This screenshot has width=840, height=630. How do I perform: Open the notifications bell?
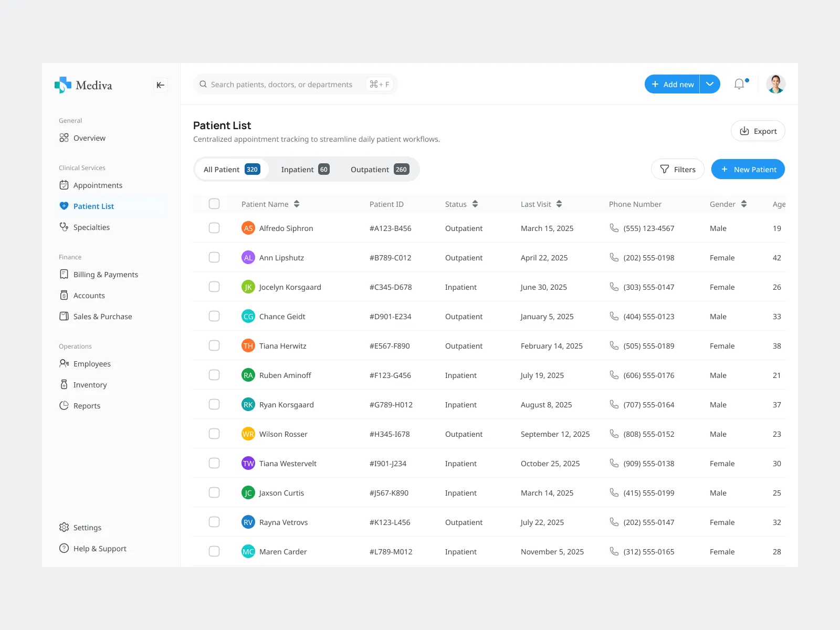pyautogui.click(x=739, y=84)
